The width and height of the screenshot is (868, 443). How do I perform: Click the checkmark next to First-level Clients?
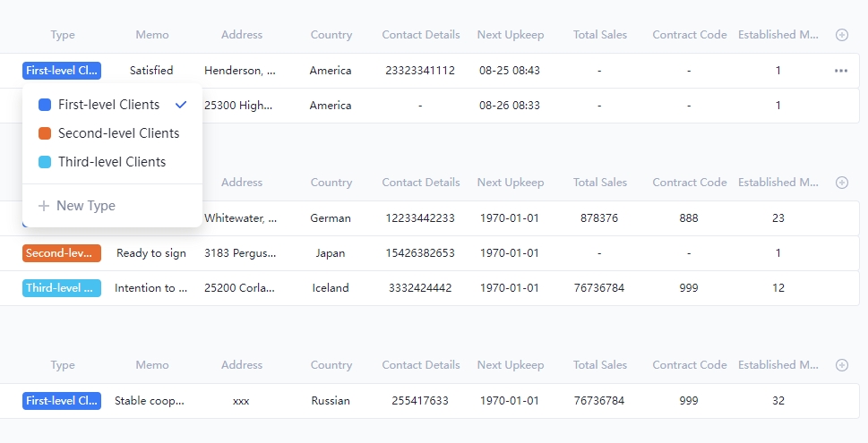pyautogui.click(x=181, y=105)
